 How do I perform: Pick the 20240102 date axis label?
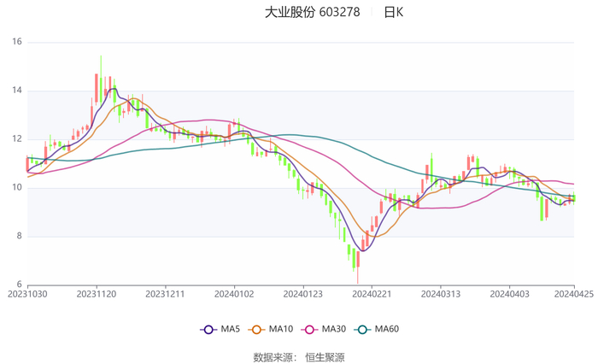click(234, 294)
